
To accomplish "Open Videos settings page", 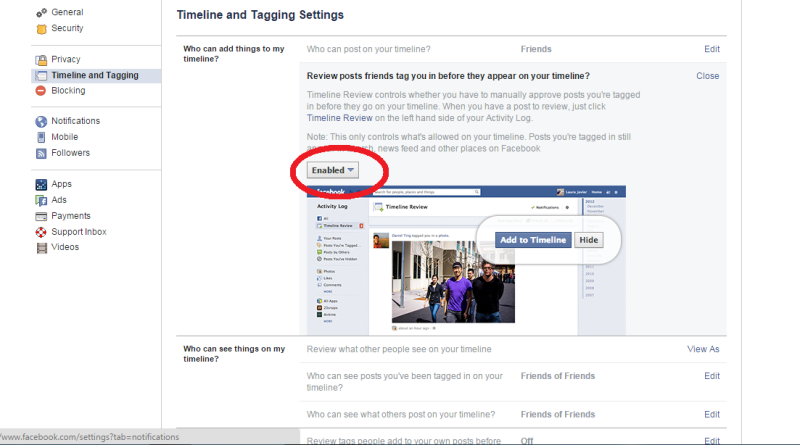I will [65, 247].
